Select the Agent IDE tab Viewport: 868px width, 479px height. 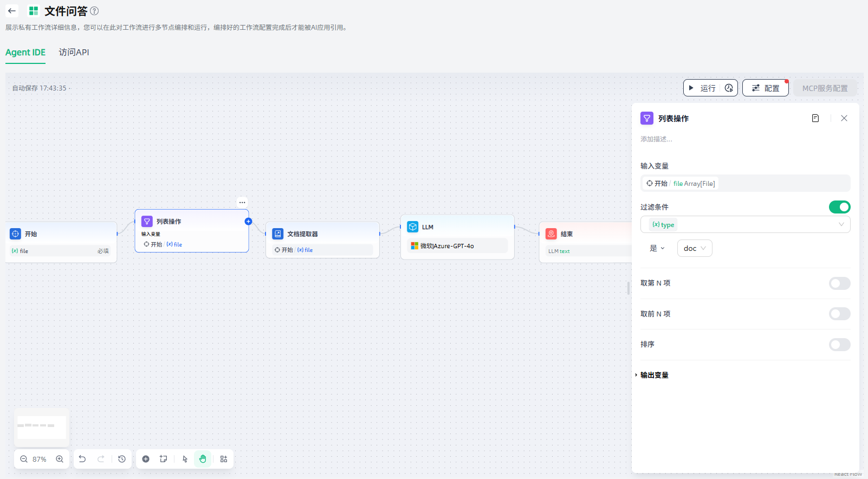point(25,53)
